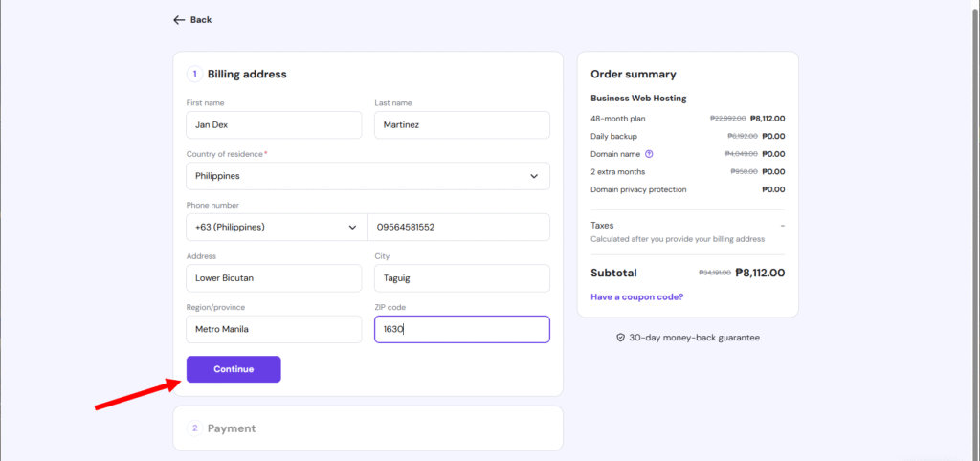Click the step 1 circle badge
This screenshot has height=461, width=980.
[x=194, y=74]
